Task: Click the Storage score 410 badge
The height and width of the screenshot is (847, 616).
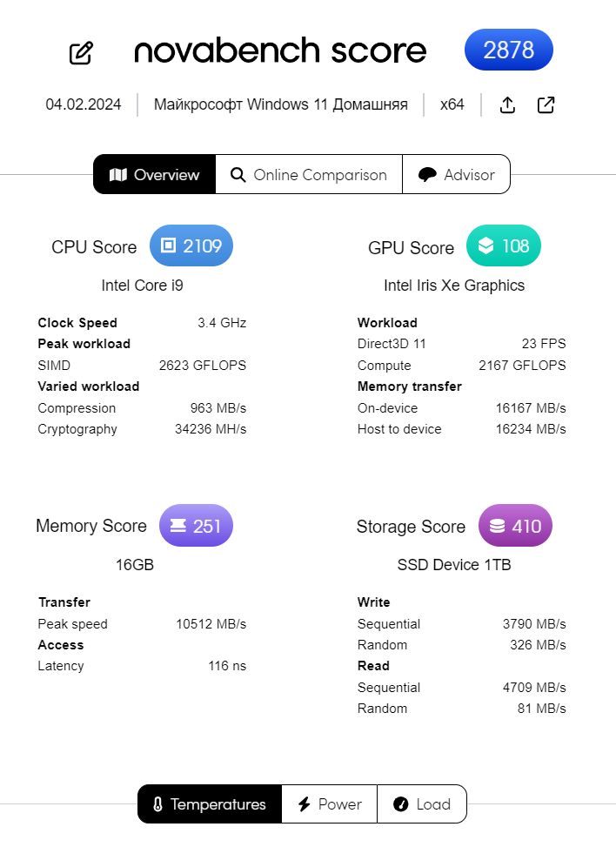Action: 516,526
